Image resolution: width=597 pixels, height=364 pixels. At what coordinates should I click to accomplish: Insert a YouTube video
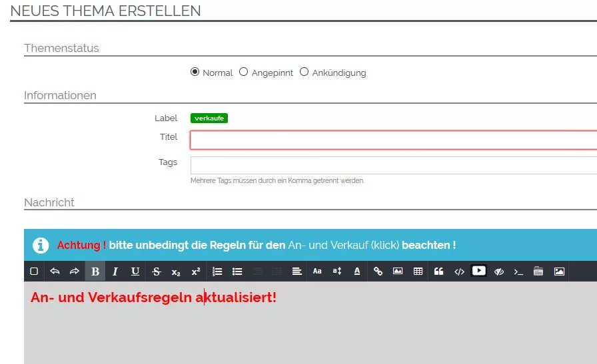478,271
